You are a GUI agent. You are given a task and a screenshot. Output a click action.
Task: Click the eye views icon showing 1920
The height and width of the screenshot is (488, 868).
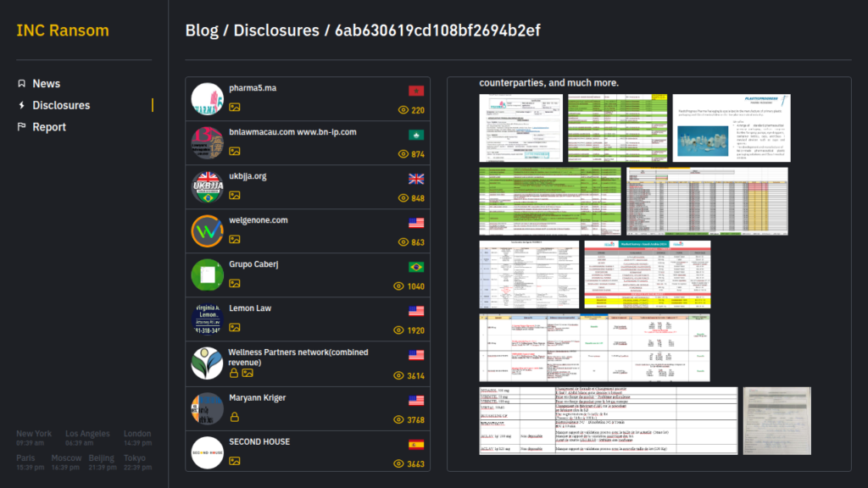point(398,330)
